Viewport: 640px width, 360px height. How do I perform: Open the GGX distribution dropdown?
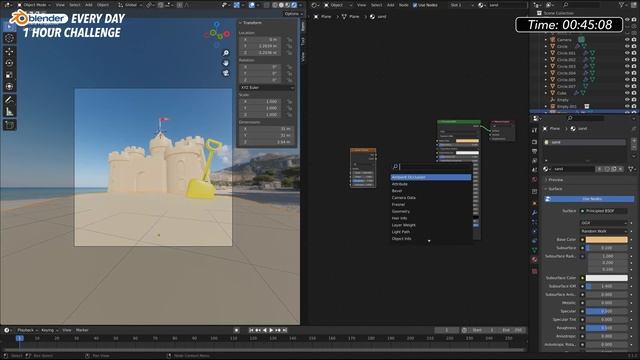coord(604,223)
